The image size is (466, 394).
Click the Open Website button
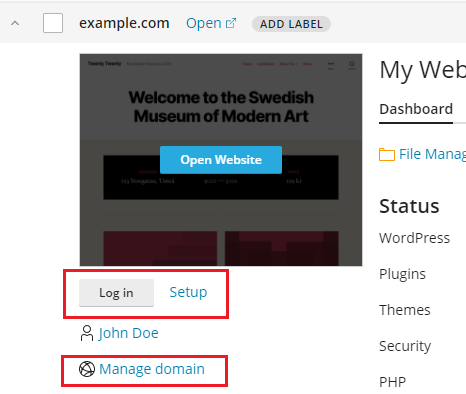[221, 160]
